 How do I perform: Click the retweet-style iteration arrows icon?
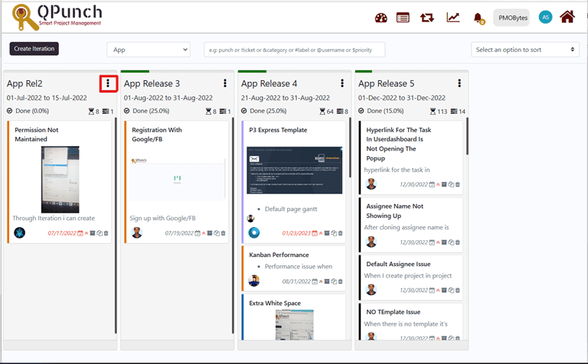pos(427,18)
